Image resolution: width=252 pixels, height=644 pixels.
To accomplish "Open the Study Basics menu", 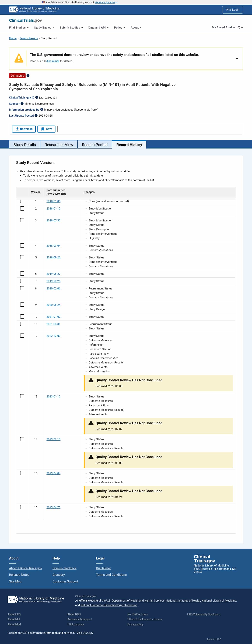I will pyautogui.click(x=44, y=28).
